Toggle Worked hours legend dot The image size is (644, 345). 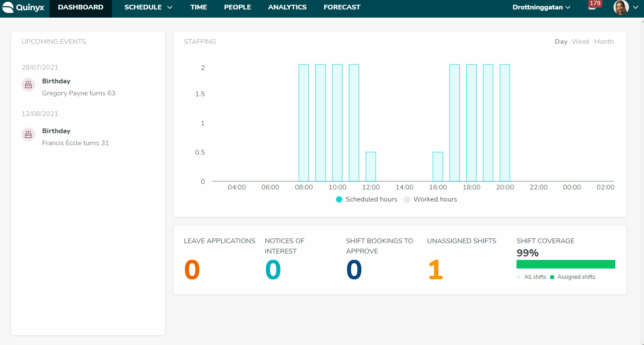click(x=407, y=199)
